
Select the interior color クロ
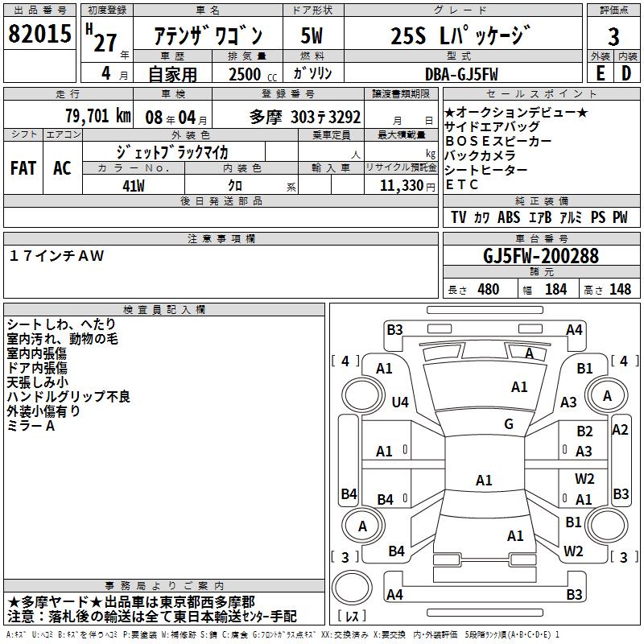(x=235, y=186)
